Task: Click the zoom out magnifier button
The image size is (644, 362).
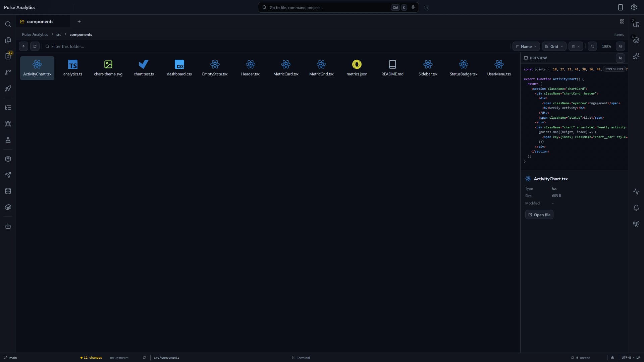Action: point(592,46)
